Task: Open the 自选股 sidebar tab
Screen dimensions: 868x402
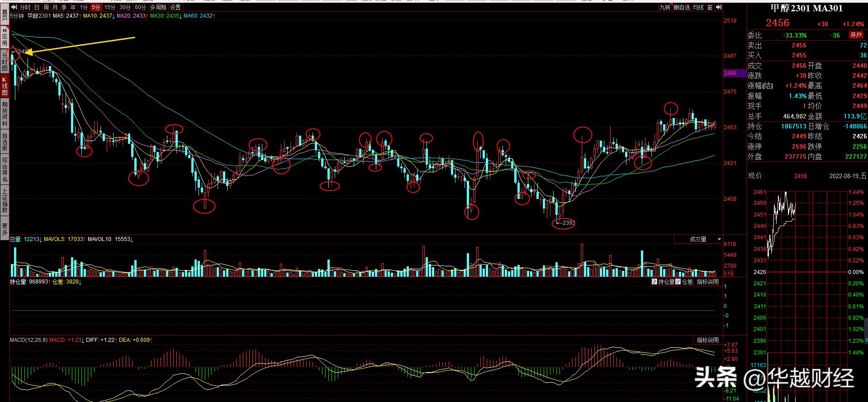Action: (5, 142)
